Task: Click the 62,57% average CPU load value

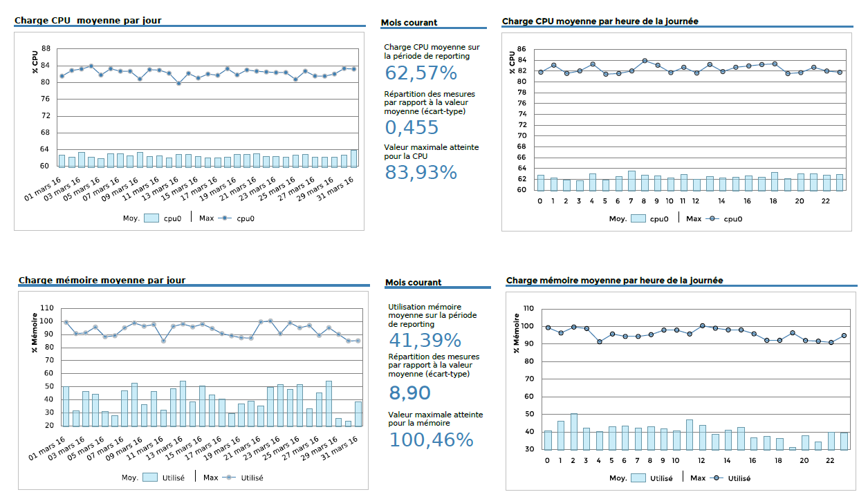Action: coord(421,73)
